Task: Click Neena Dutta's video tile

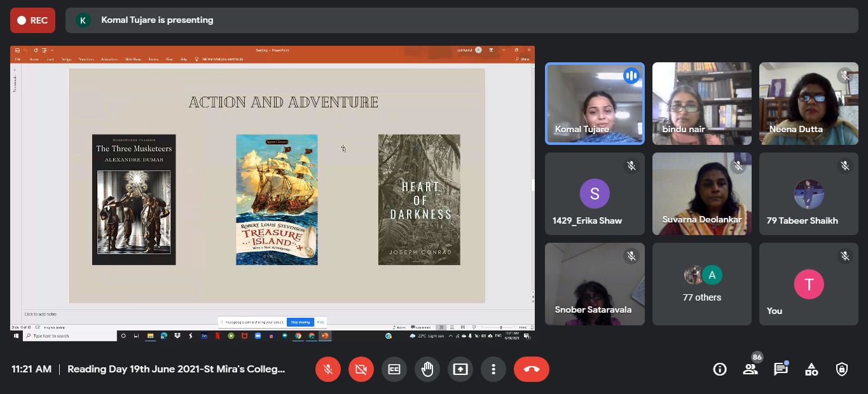Action: pos(808,104)
